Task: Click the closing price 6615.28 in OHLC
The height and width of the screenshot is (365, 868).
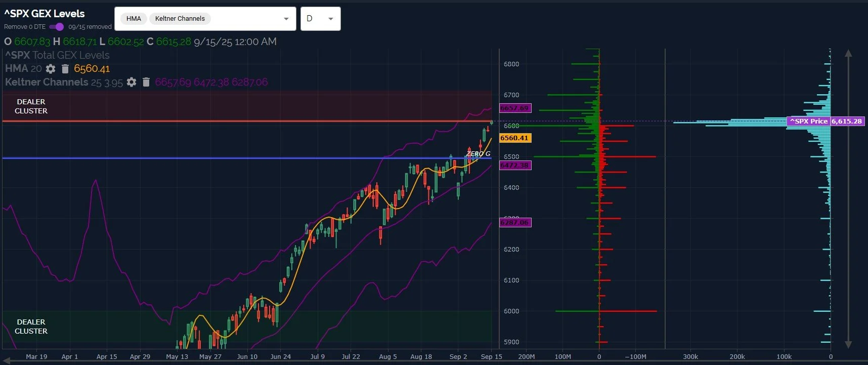Action: pos(173,42)
